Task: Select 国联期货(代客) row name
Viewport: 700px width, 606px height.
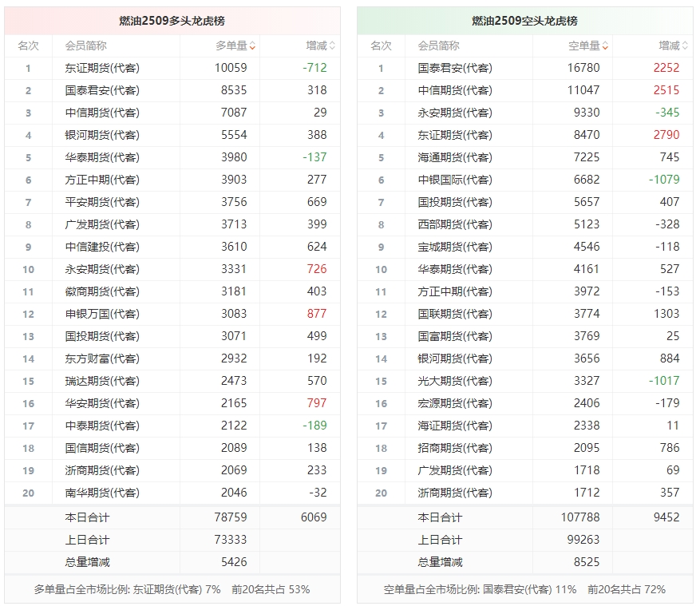Action: click(x=455, y=314)
